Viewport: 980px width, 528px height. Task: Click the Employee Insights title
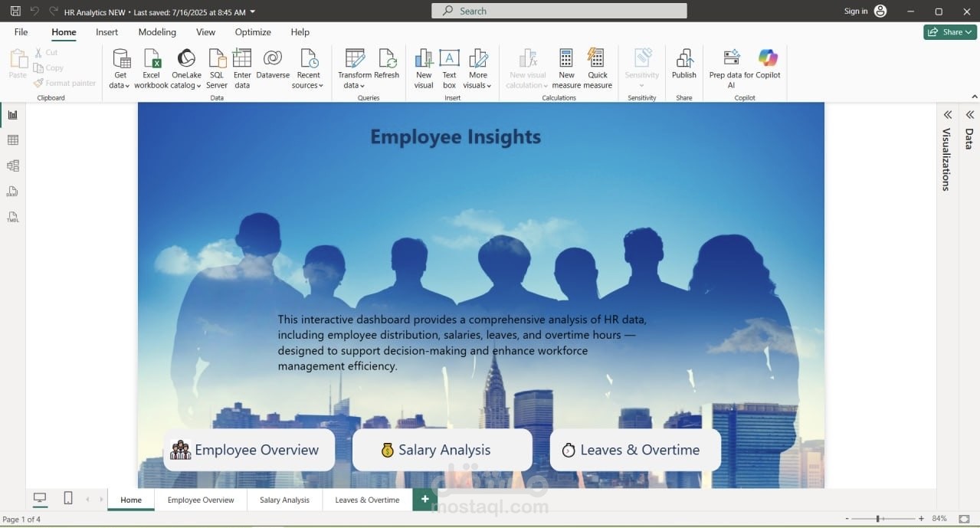(x=456, y=137)
